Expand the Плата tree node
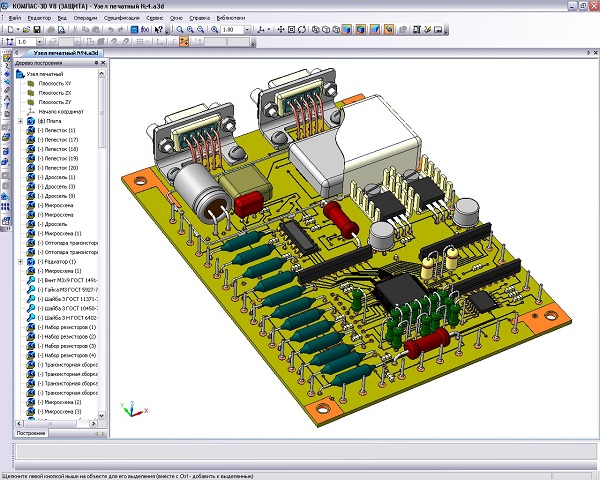 [20, 121]
